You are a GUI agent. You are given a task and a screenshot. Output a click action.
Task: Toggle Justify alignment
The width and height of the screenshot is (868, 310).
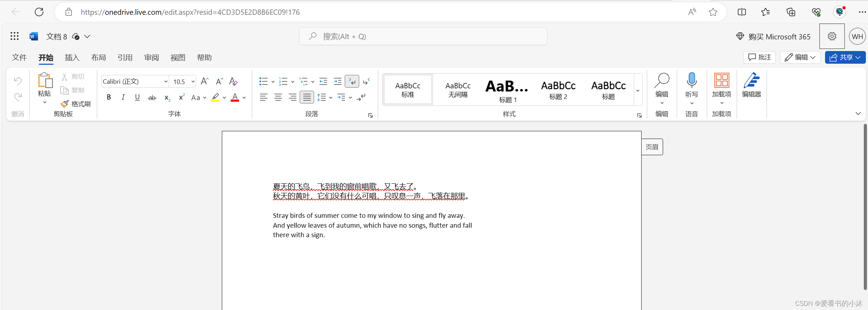(307, 97)
